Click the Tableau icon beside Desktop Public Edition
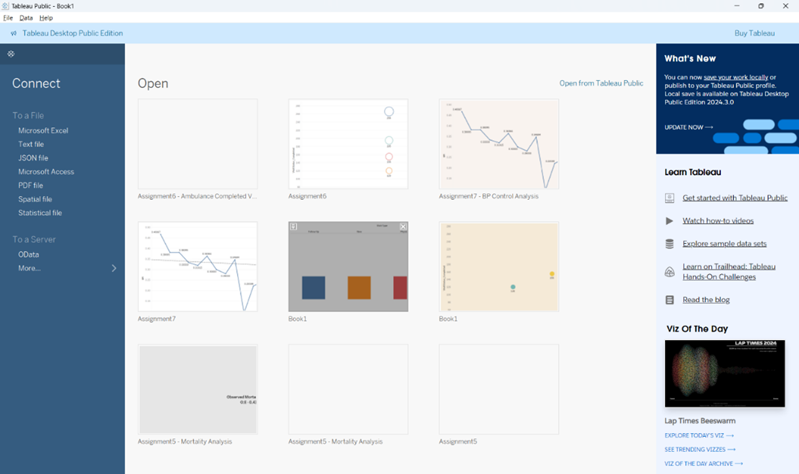This screenshot has height=474, width=799. coord(13,33)
